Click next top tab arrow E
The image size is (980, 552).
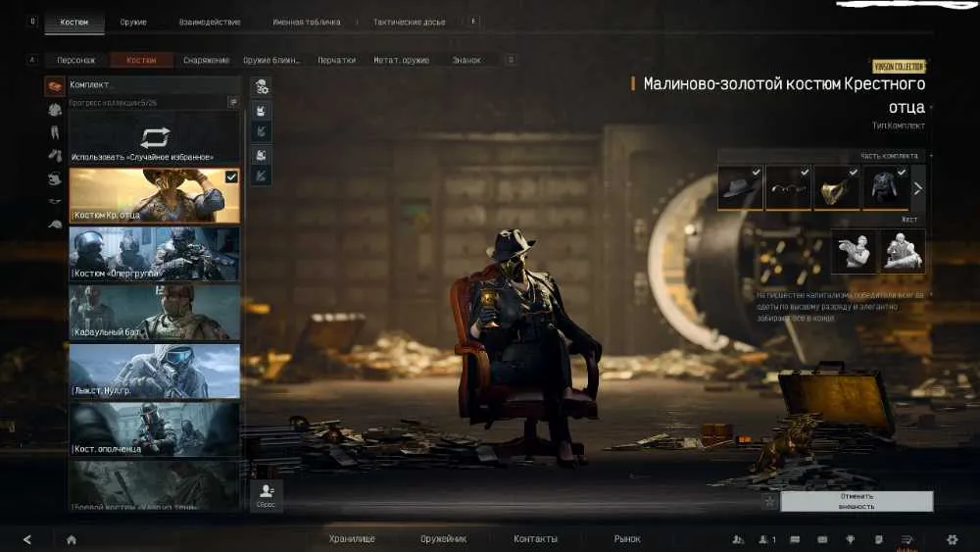coord(473,22)
